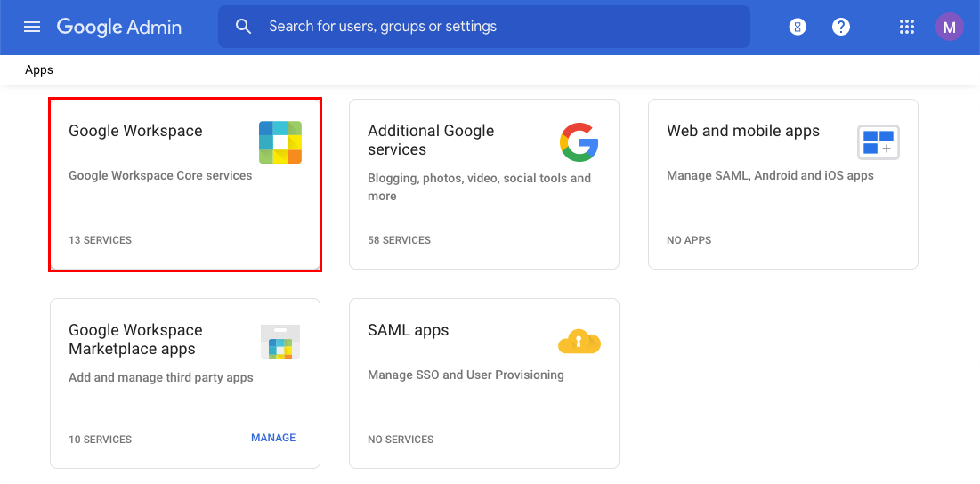This screenshot has width=980, height=484.
Task: Click the Web and mobile apps icon
Action: pos(879,142)
